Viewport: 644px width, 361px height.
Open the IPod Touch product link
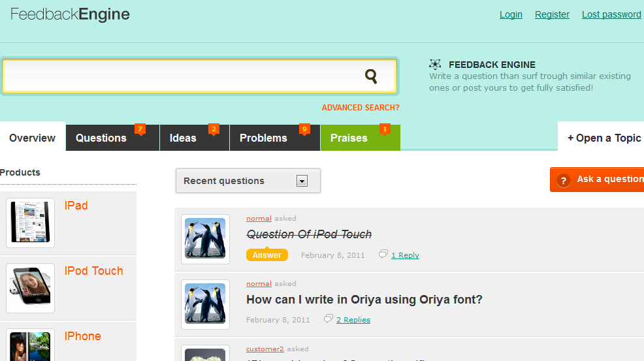93,271
